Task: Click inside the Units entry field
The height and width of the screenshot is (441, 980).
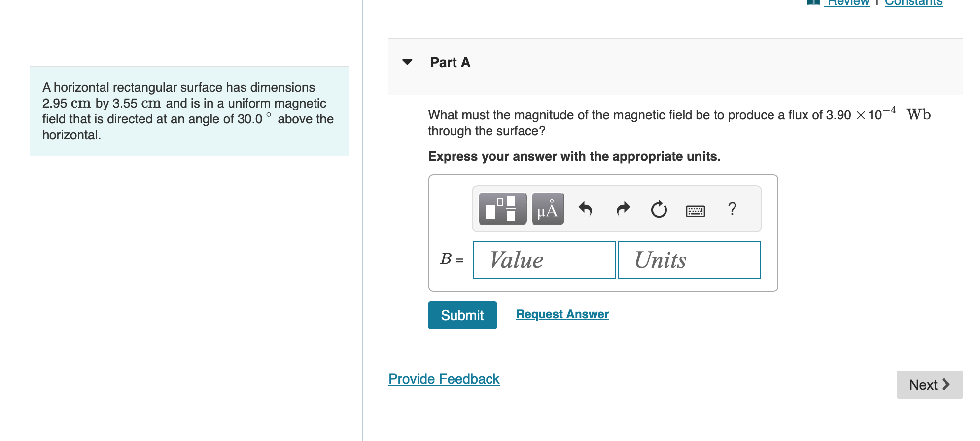Action: click(689, 260)
